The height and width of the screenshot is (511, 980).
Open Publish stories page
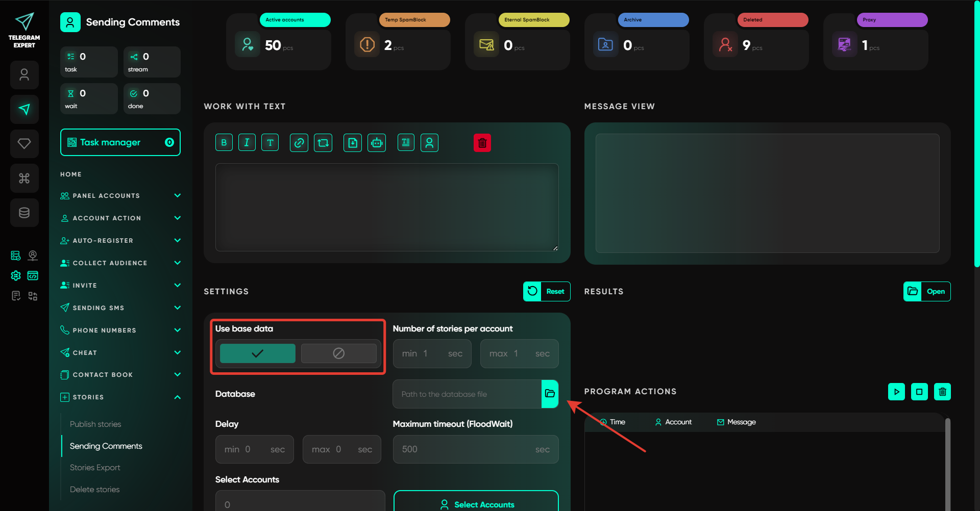click(x=95, y=424)
